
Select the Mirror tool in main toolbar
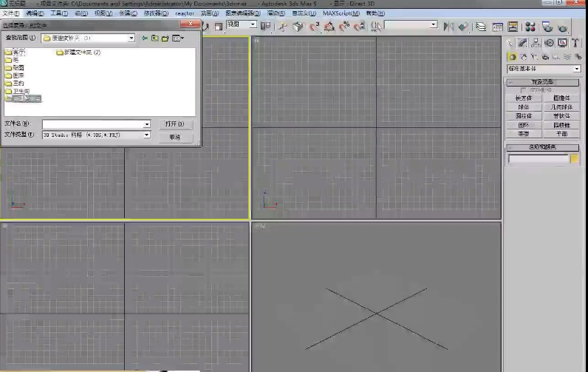(448, 27)
